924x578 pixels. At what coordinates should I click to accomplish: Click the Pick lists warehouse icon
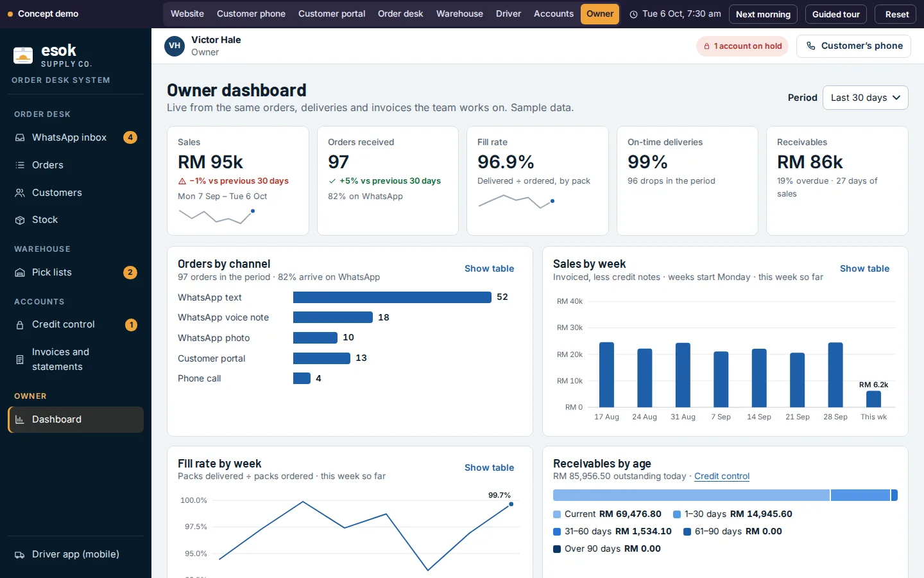click(20, 272)
